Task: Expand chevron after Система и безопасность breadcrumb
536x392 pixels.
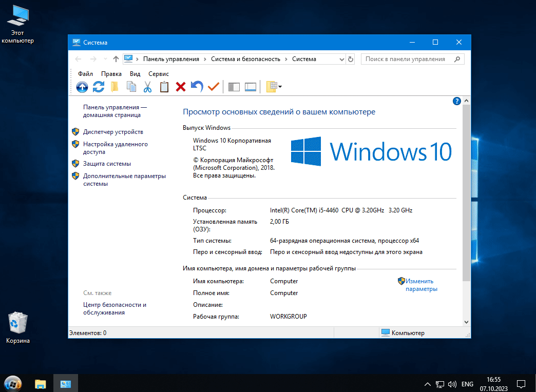Action: pos(286,59)
